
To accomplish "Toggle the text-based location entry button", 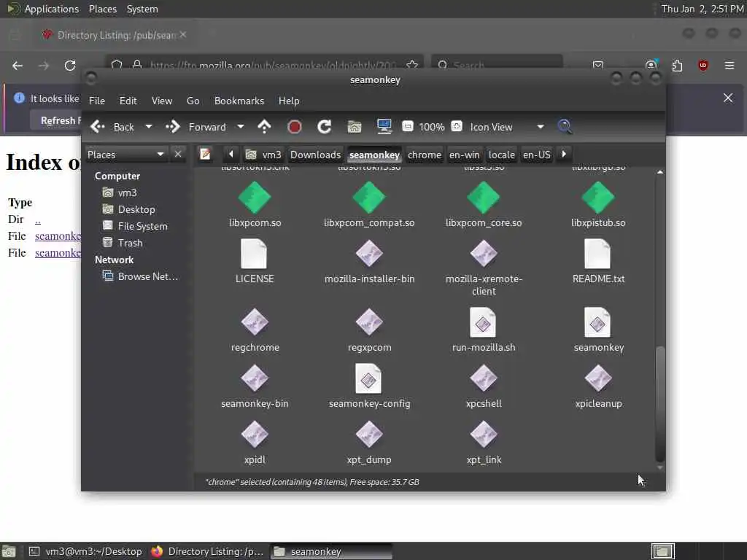I will 205,155.
